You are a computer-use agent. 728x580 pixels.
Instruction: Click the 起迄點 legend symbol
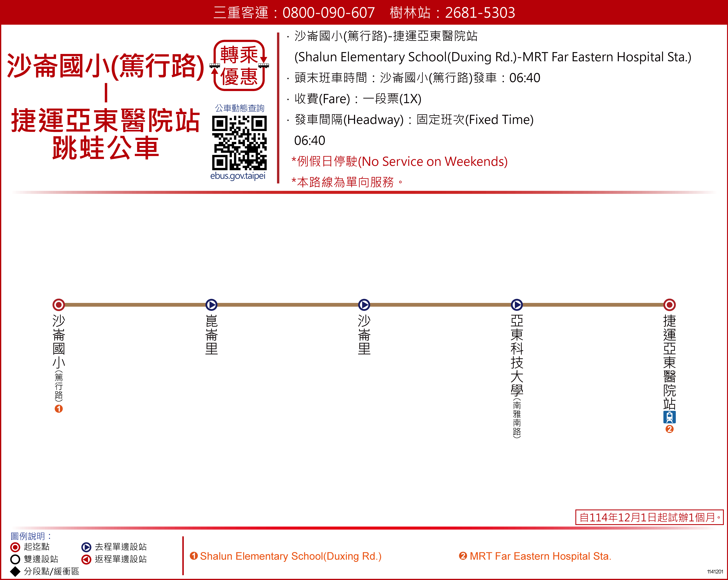[15, 547]
